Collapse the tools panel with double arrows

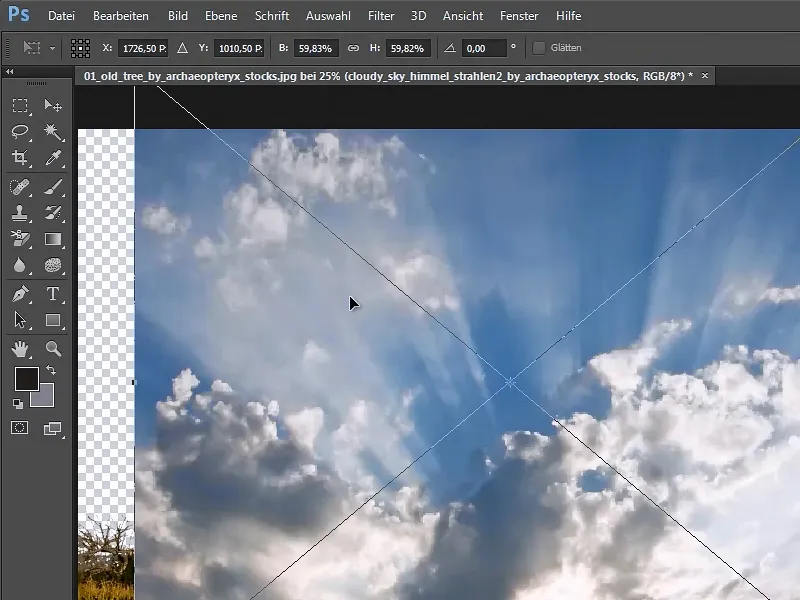point(10,72)
